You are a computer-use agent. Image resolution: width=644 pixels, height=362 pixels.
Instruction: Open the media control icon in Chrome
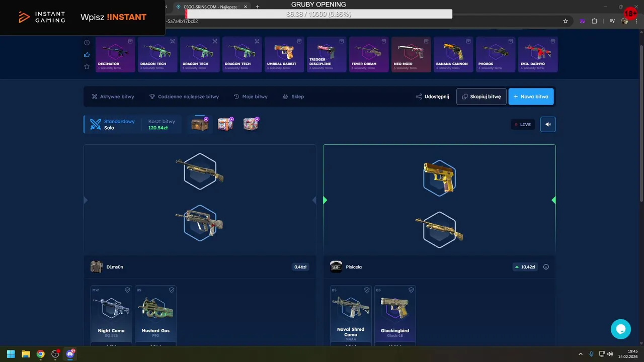[x=612, y=21]
